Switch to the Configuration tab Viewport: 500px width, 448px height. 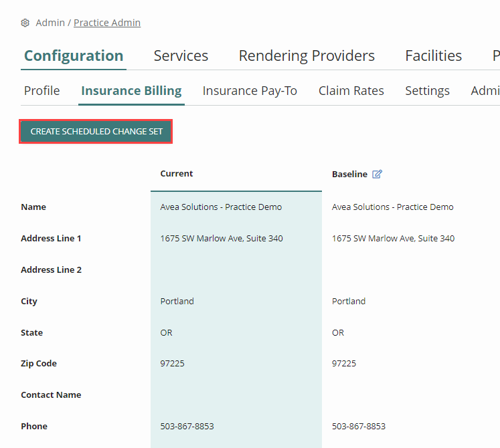(x=74, y=55)
